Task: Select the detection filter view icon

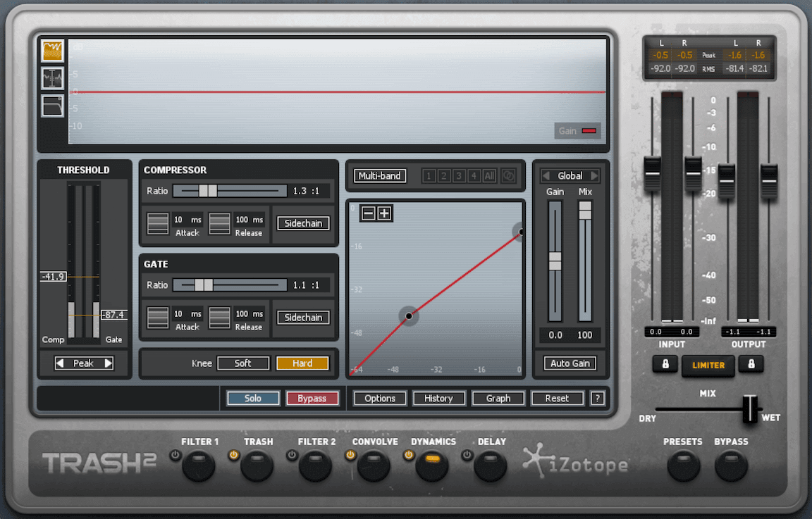Action: pos(52,106)
